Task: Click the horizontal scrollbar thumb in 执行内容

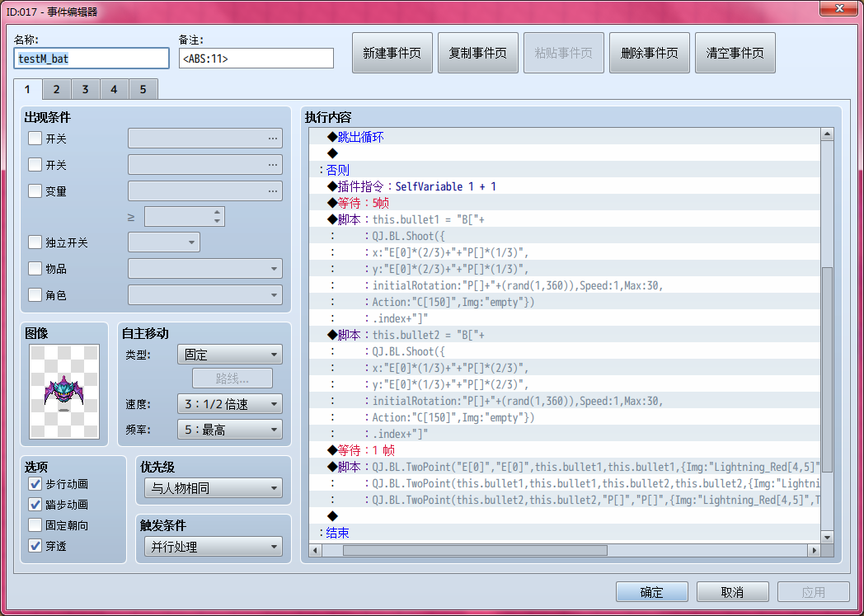Action: [x=475, y=550]
